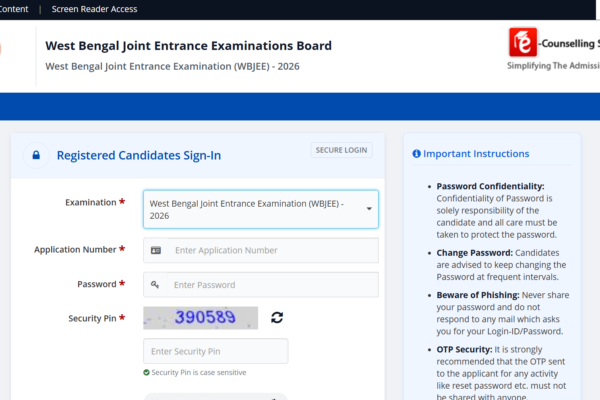Click the ID card icon in Application Number field
The image size is (600, 400).
(156, 250)
